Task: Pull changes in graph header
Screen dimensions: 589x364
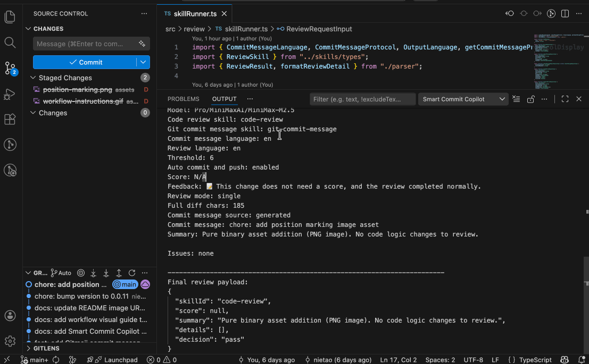Action: [106, 273]
